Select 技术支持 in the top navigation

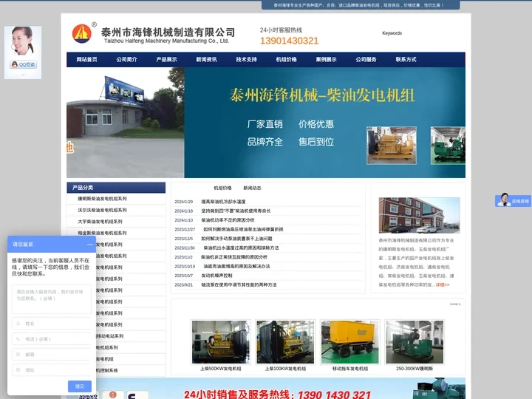246,60
